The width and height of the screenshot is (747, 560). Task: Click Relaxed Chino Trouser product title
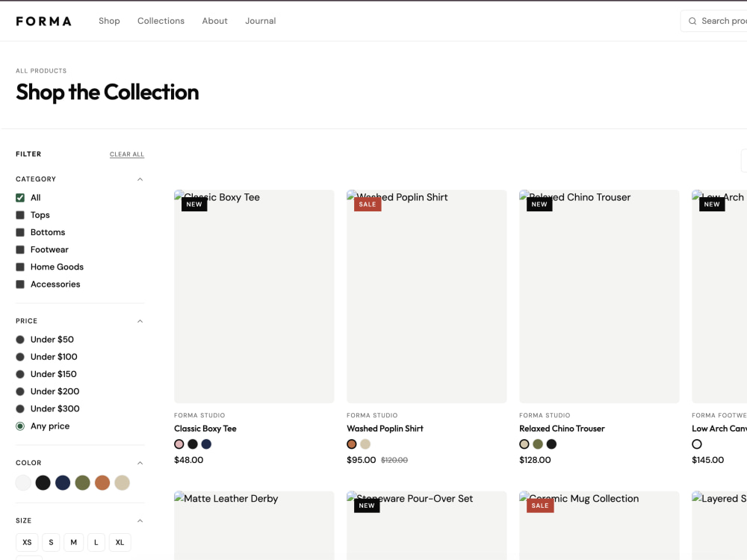click(562, 429)
